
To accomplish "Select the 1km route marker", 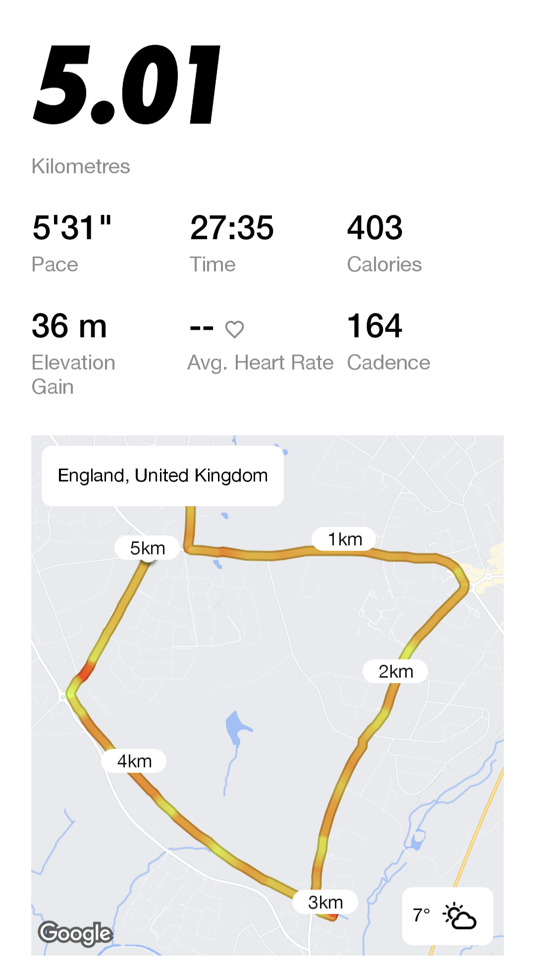I will pyautogui.click(x=344, y=539).
